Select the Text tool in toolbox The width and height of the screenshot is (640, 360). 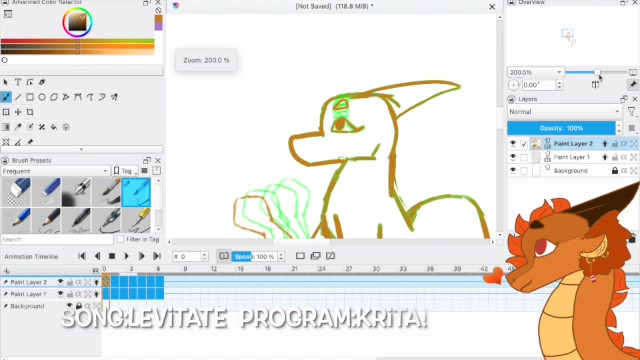tap(18, 82)
